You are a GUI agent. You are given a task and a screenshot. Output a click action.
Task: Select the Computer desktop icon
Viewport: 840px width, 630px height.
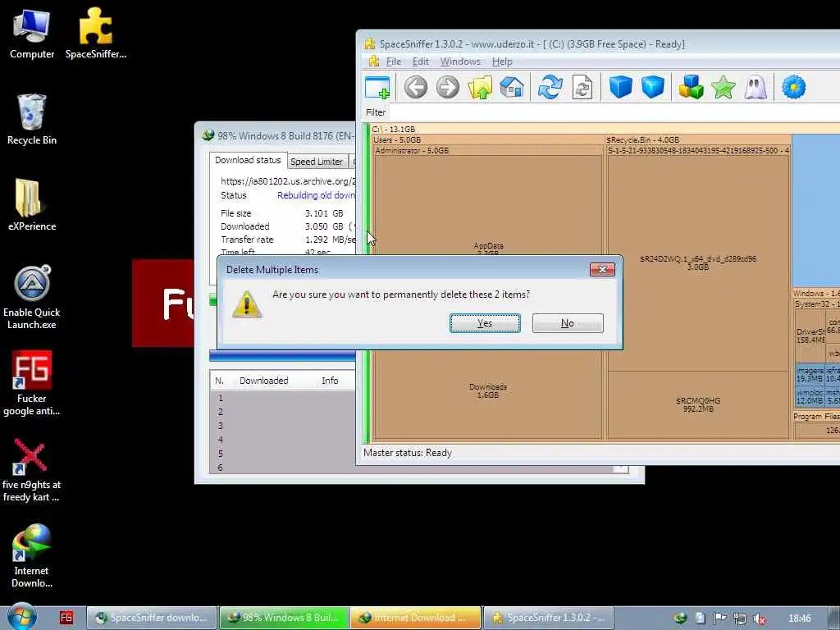[32, 34]
